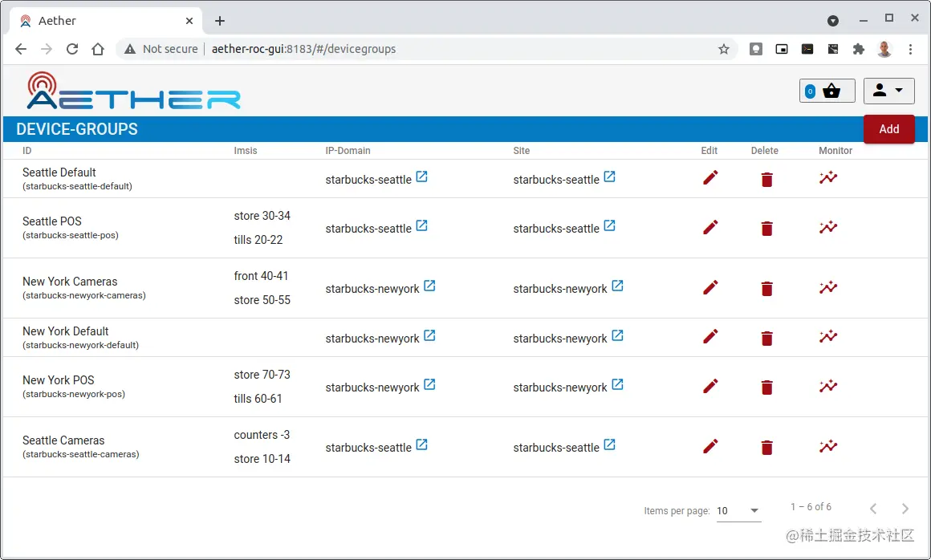Open the browser extensions puzzle icon

point(859,49)
